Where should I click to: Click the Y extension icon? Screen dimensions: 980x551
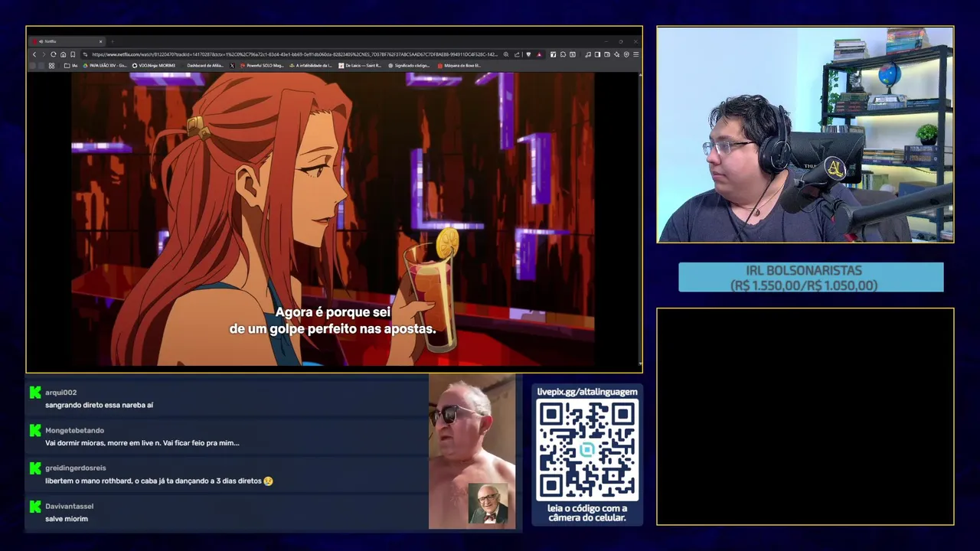[x=553, y=54]
